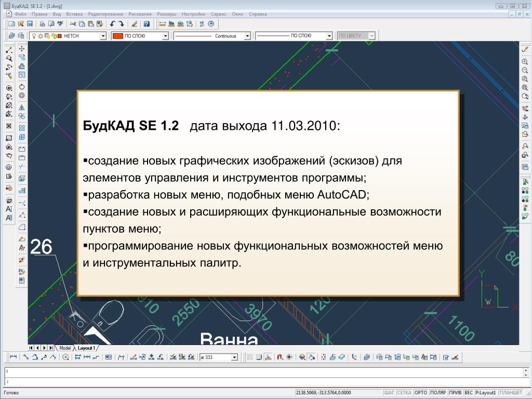Screen dimensions: 532x399
Task: Toggle ПЛАНШЕТ mode in the status bar
Action: pyautogui.click(x=511, y=393)
